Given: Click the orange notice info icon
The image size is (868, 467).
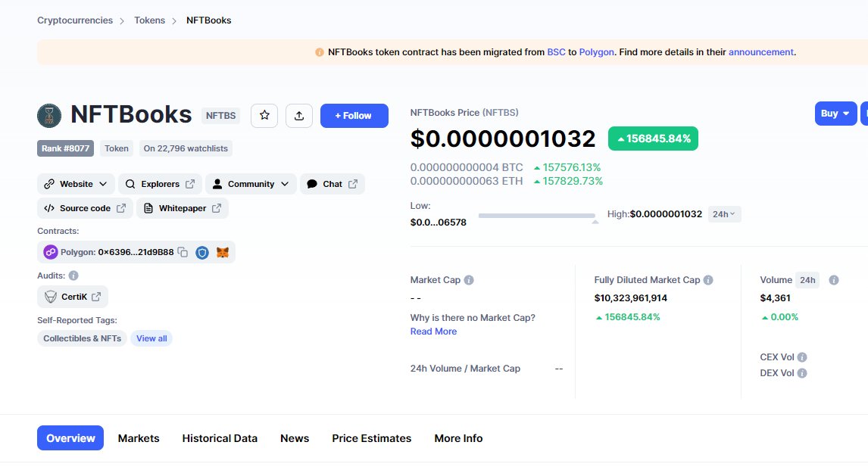Looking at the screenshot, I should 320,52.
